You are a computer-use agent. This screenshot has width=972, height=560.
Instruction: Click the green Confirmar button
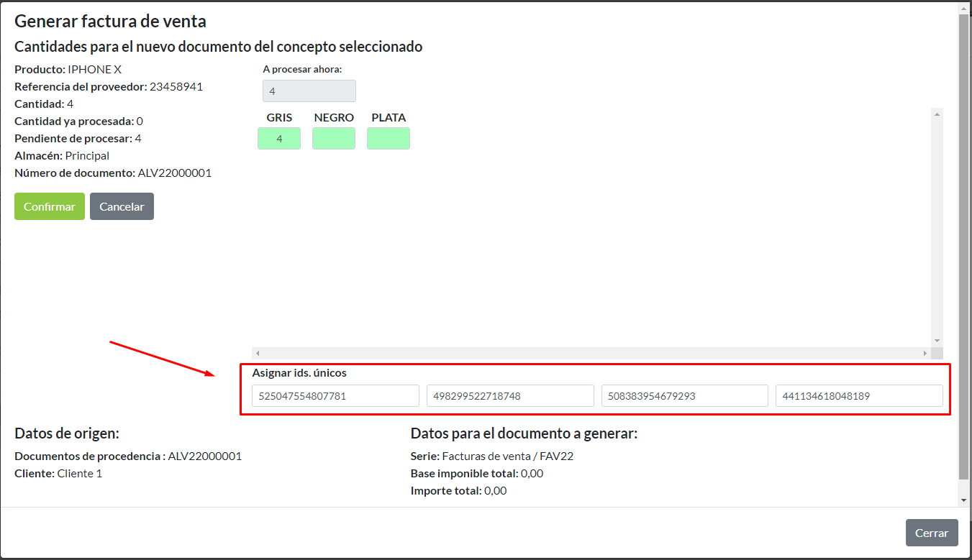[50, 206]
